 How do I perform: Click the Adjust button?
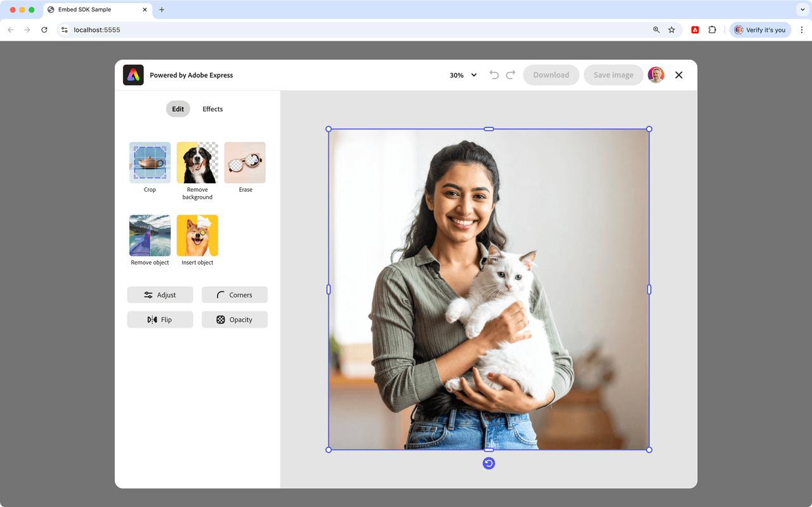(x=160, y=295)
